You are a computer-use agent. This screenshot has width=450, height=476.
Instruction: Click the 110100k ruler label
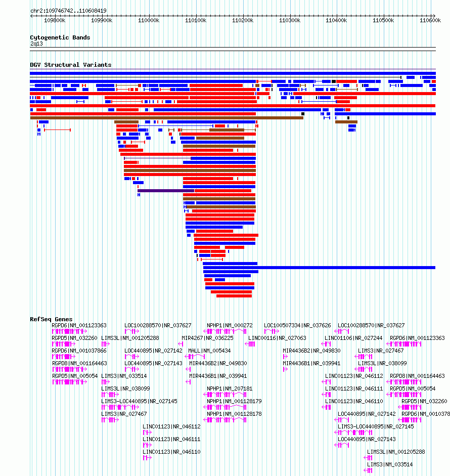(x=196, y=20)
